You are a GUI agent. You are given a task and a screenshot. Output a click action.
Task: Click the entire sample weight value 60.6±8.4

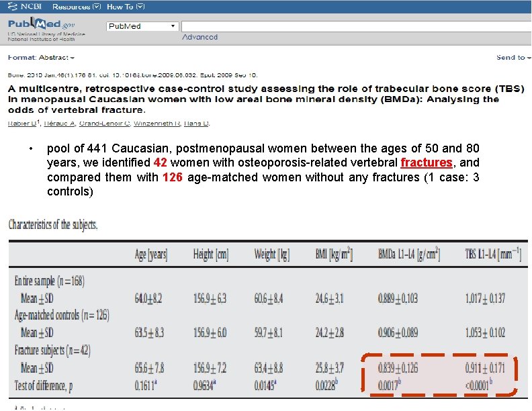coord(269,298)
